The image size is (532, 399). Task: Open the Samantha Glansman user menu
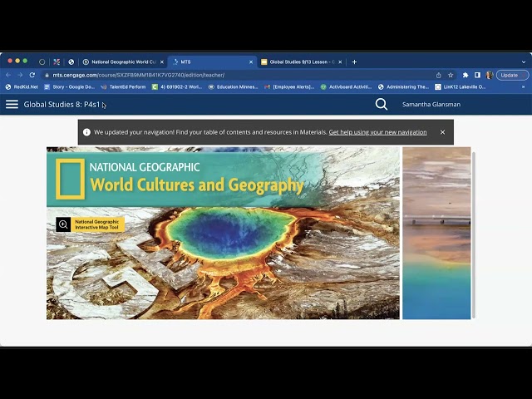(431, 105)
